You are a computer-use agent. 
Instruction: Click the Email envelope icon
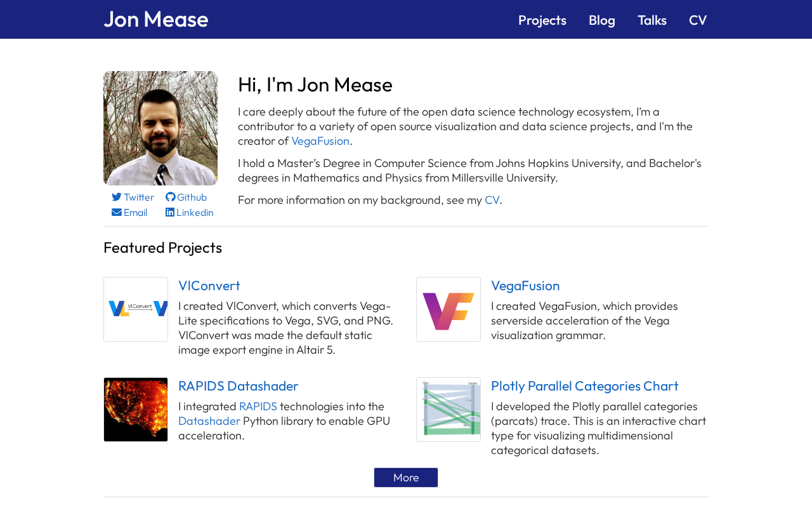117,213
